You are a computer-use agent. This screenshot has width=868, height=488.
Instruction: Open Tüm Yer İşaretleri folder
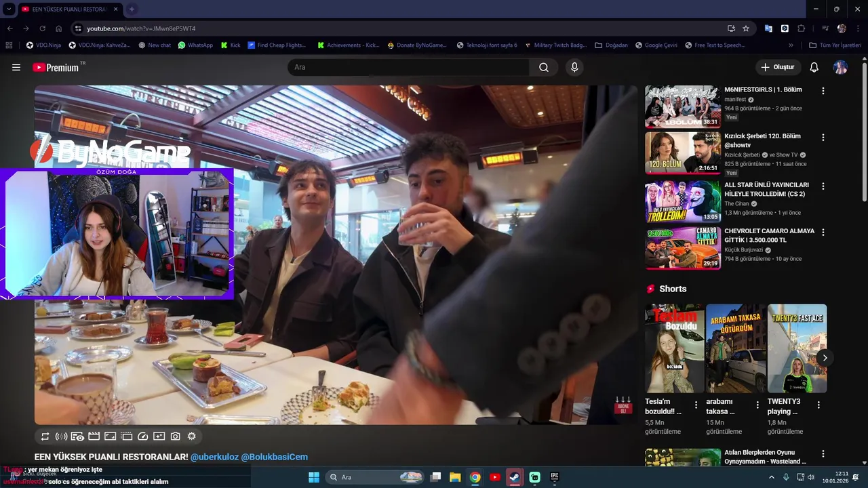point(835,45)
